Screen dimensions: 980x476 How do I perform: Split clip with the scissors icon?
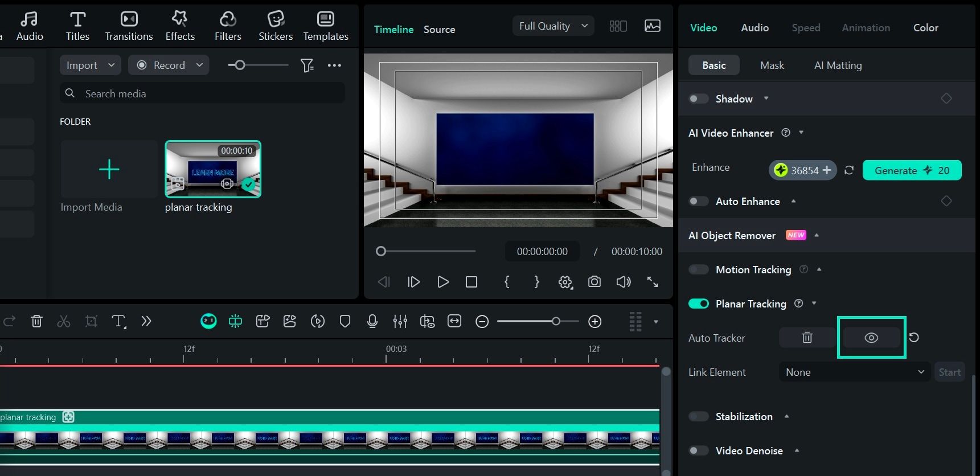pyautogui.click(x=64, y=321)
